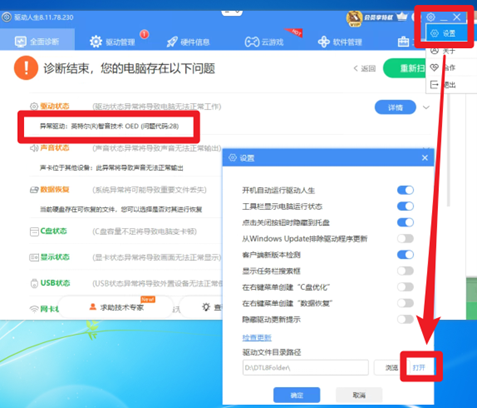
Task: Click the crown icon in title bar
Action: pos(402,17)
